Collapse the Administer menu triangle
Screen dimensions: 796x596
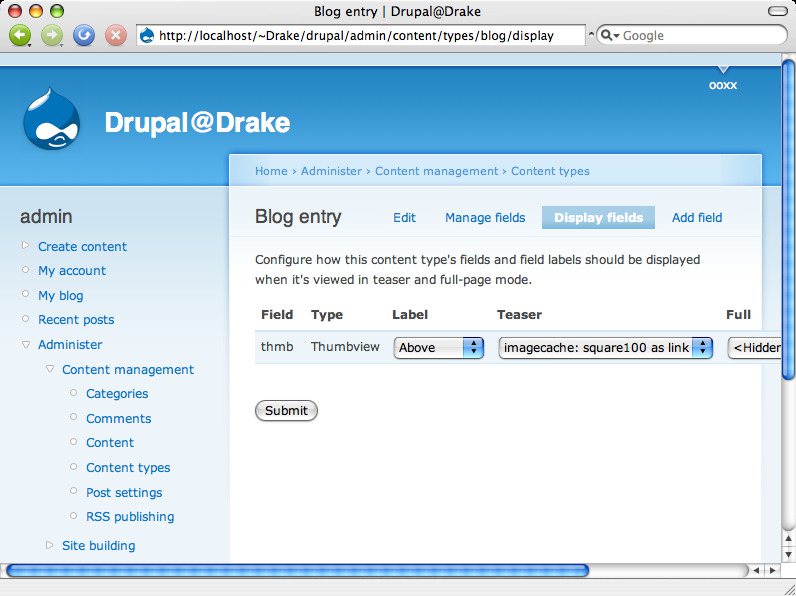coord(25,344)
